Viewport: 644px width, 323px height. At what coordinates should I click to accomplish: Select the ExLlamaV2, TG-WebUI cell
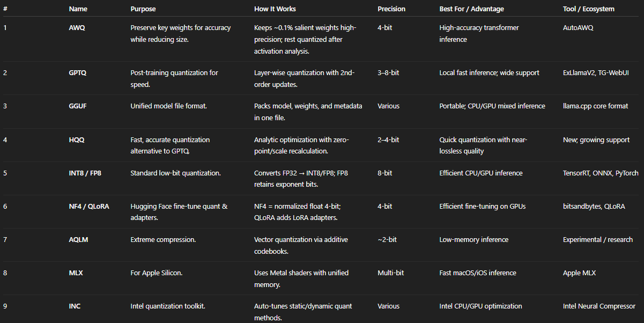(x=596, y=73)
